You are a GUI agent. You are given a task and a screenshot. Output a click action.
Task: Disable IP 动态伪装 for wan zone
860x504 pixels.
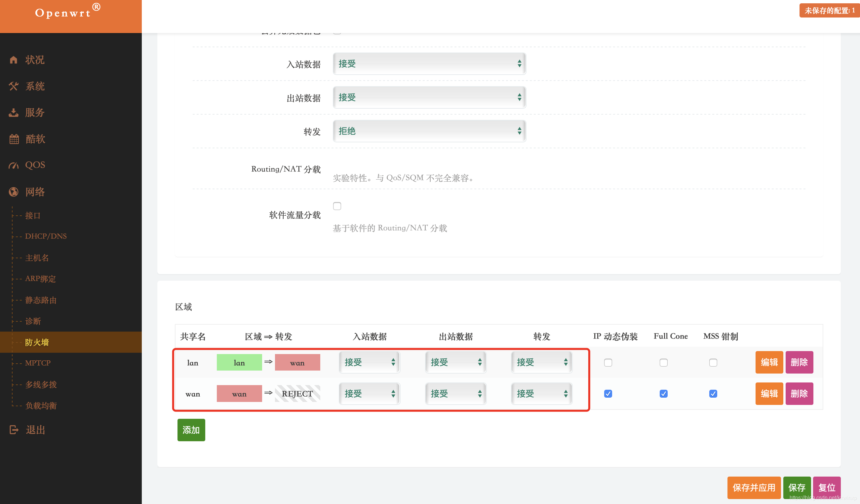pyautogui.click(x=608, y=394)
